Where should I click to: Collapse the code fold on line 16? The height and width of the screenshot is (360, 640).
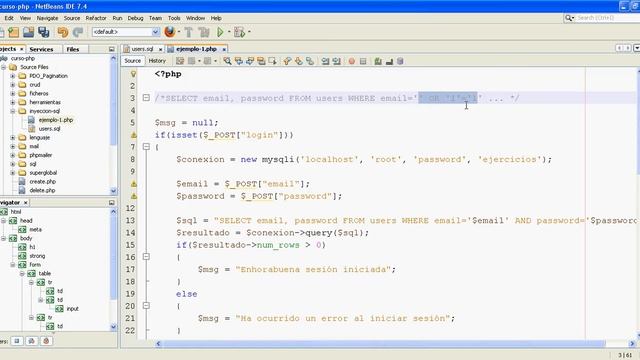(x=146, y=257)
